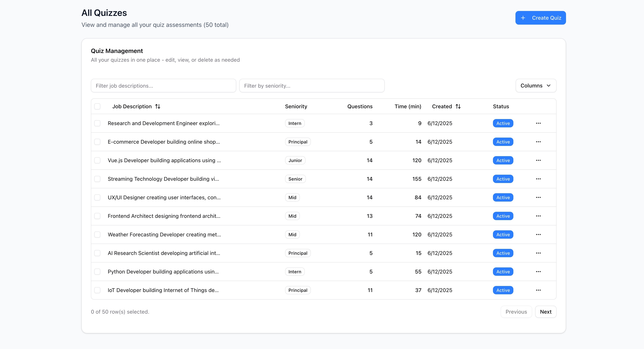Open three-dot menu for Weather Forecasting Developer
Screen dimensions: 644x349
click(538, 234)
